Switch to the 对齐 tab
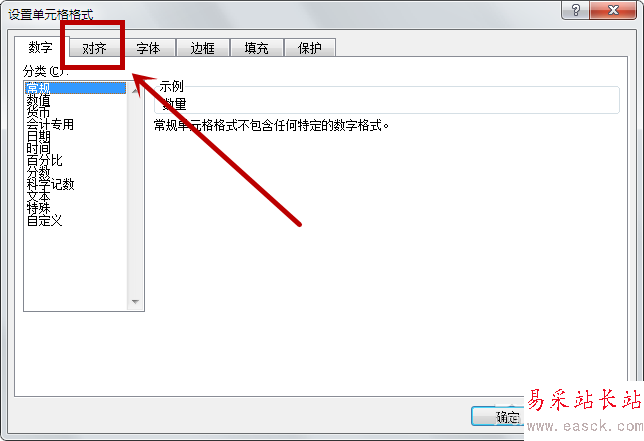 click(x=94, y=48)
